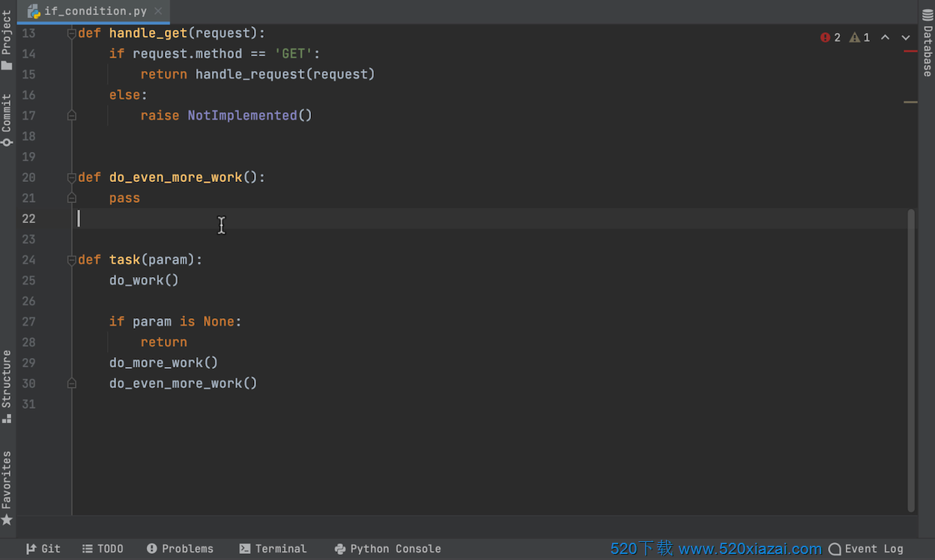Open the Project tool window
This screenshot has height=560, width=935.
(x=7, y=40)
